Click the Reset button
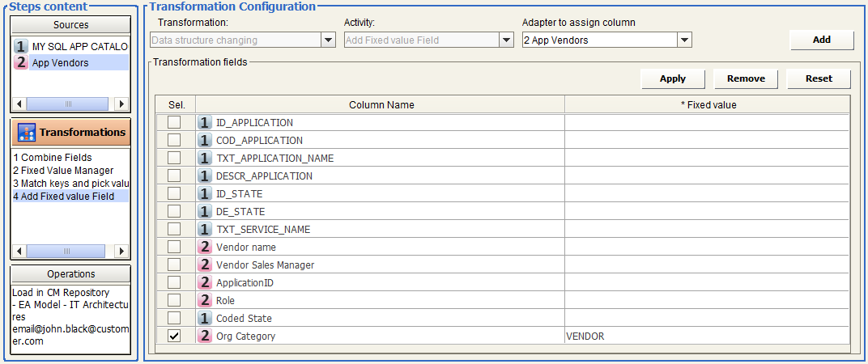The image size is (868, 364). (819, 78)
